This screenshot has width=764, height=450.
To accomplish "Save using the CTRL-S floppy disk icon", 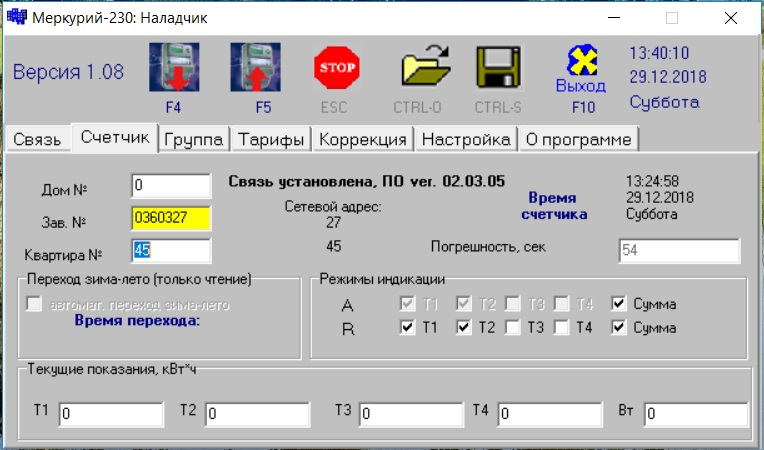I will [498, 67].
